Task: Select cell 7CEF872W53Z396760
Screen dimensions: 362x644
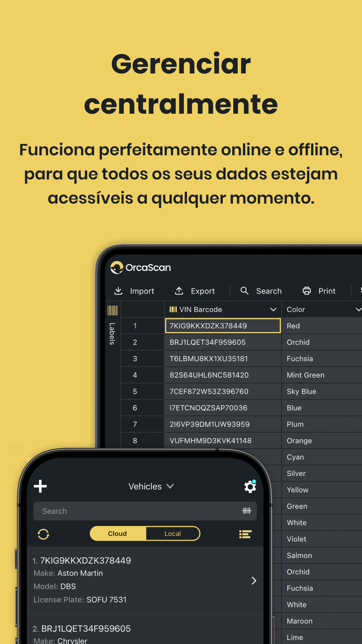Action: click(223, 391)
